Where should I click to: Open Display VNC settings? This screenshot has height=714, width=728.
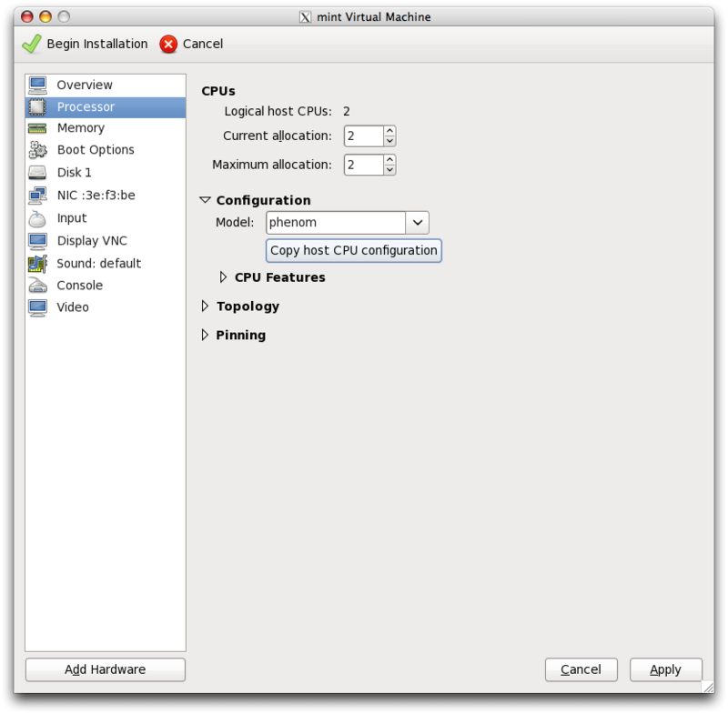[106, 241]
